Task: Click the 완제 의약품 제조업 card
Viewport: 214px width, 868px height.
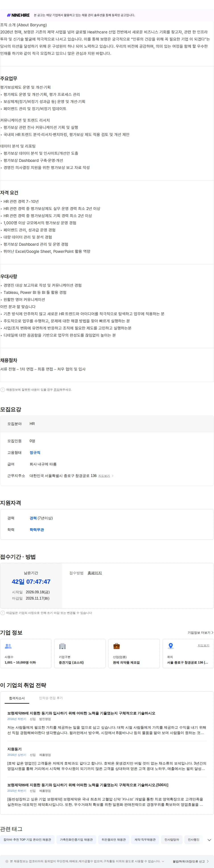Action: 134,653
